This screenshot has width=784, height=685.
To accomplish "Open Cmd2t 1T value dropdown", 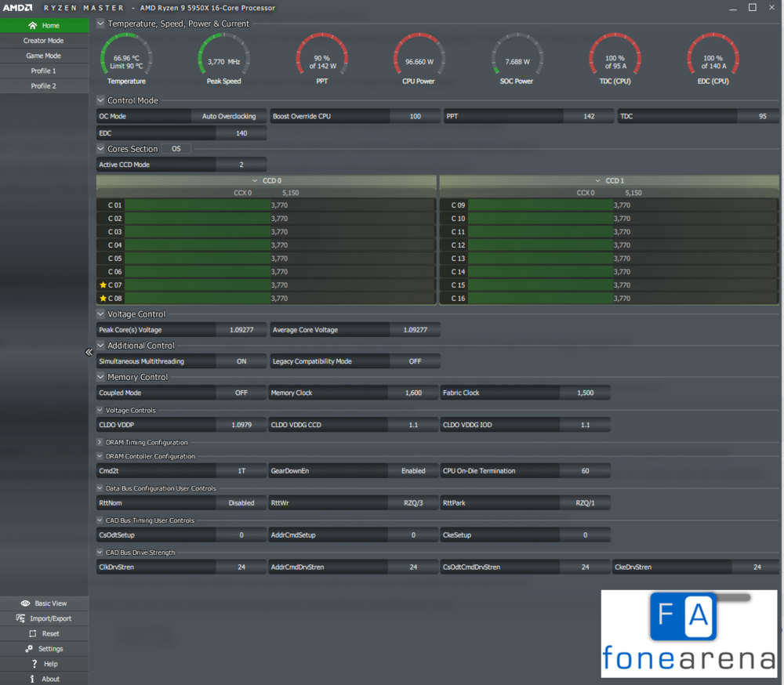I will pyautogui.click(x=241, y=470).
